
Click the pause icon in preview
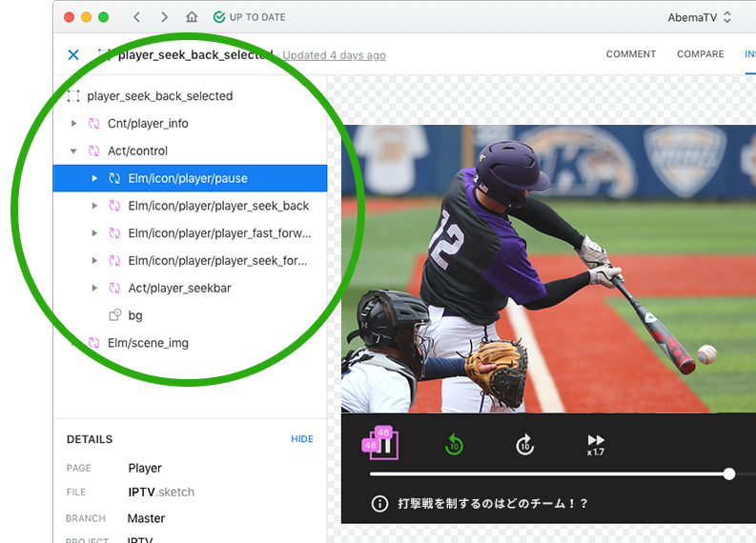(x=386, y=445)
